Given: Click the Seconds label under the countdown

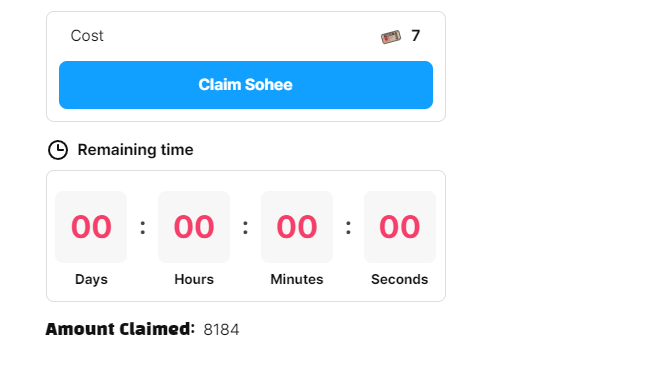Looking at the screenshot, I should click(x=400, y=279).
